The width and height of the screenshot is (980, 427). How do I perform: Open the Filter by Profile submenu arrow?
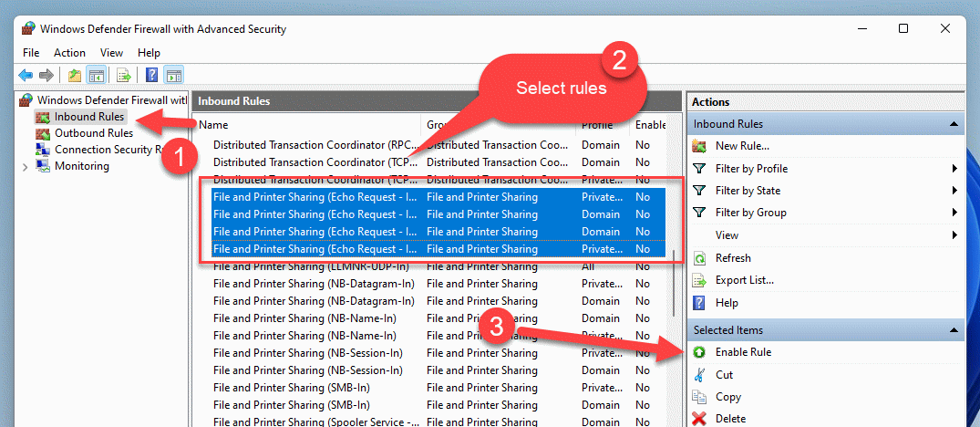[x=955, y=169]
